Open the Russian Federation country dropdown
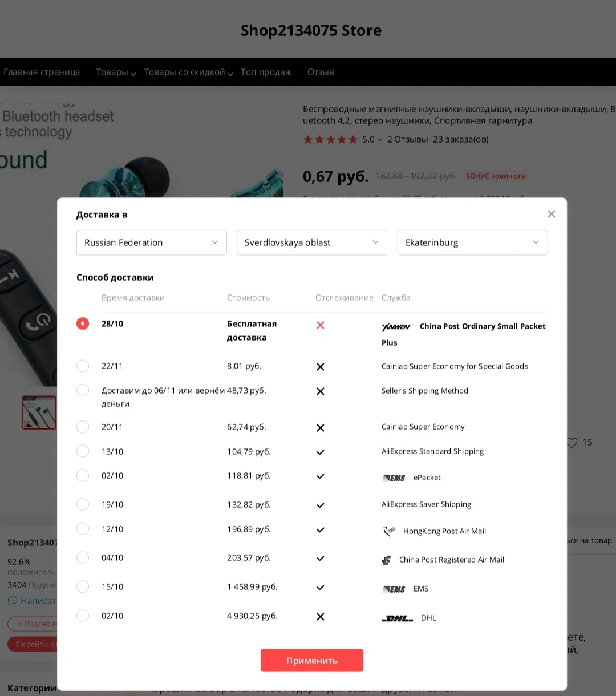Image resolution: width=616 pixels, height=696 pixels. pyautogui.click(x=152, y=242)
